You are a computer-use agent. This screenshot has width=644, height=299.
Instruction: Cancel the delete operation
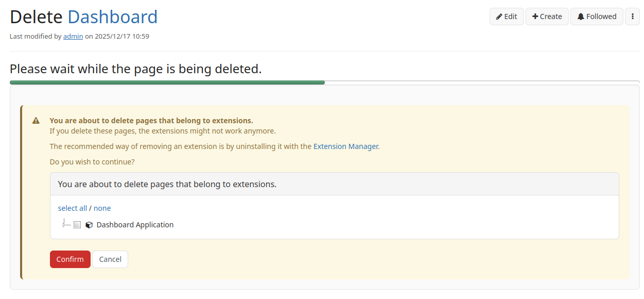(110, 259)
